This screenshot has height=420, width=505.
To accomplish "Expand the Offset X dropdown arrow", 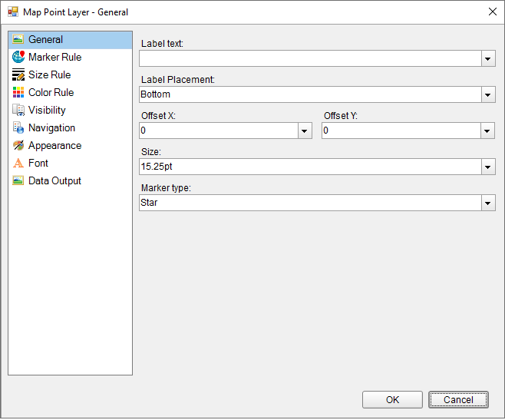I will point(305,131).
